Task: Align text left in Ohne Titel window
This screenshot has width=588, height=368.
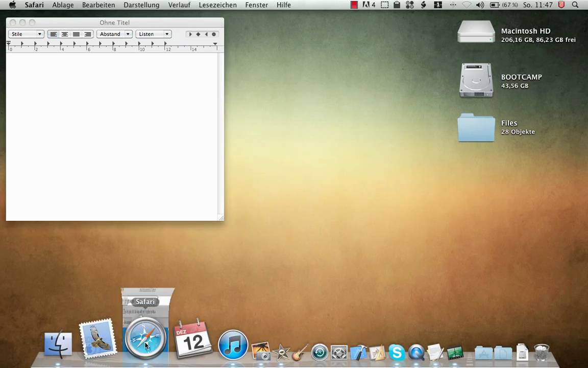Action: coord(53,34)
